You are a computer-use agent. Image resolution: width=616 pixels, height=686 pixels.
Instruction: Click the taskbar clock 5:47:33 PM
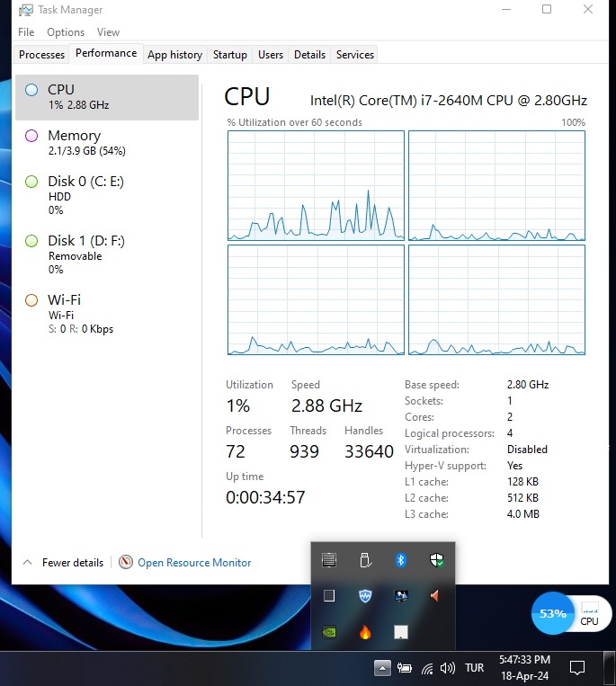tap(524, 660)
